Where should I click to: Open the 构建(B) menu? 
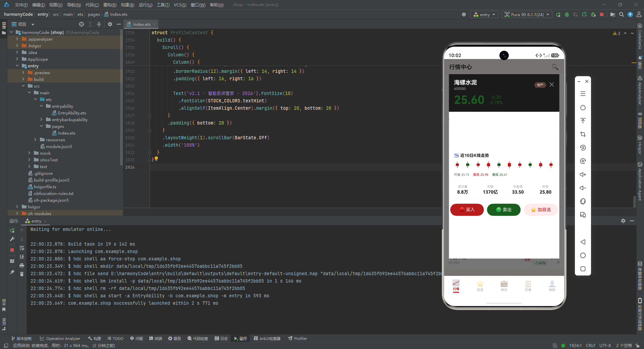click(127, 5)
